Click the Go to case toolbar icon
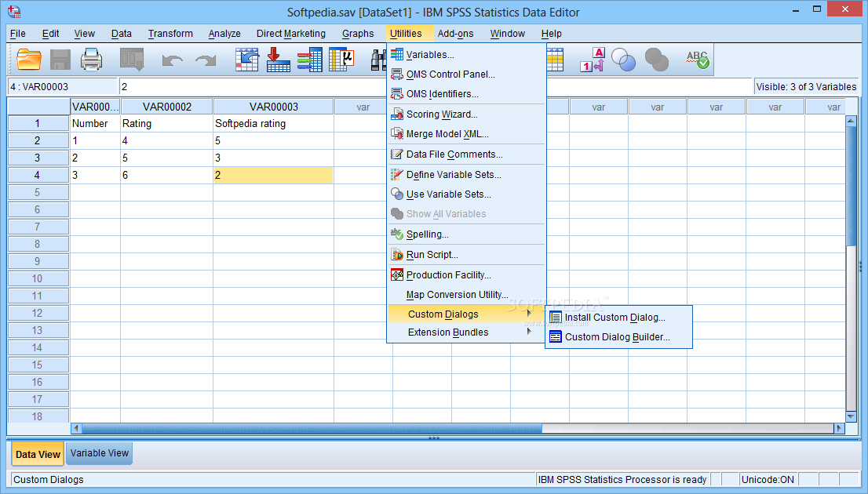The image size is (868, 494). [x=247, y=59]
